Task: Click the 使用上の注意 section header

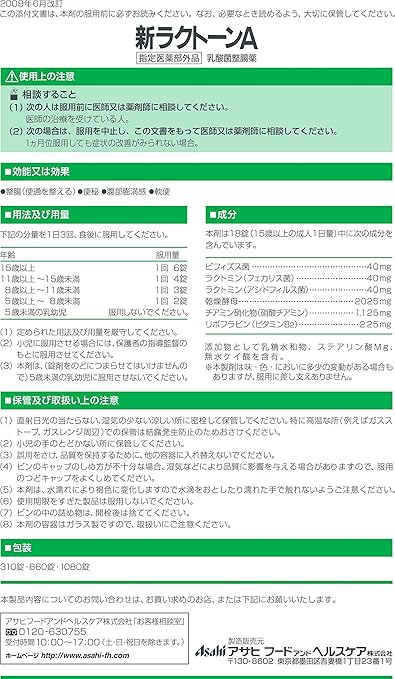Action: (x=197, y=77)
